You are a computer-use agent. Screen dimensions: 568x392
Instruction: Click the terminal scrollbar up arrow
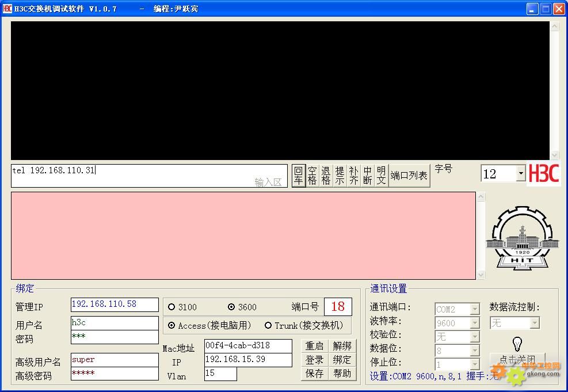555,26
